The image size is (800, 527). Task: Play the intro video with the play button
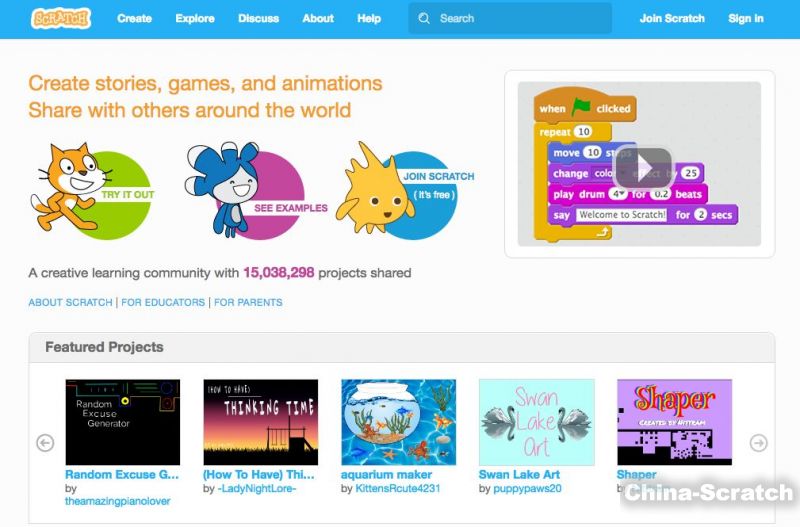pos(640,166)
